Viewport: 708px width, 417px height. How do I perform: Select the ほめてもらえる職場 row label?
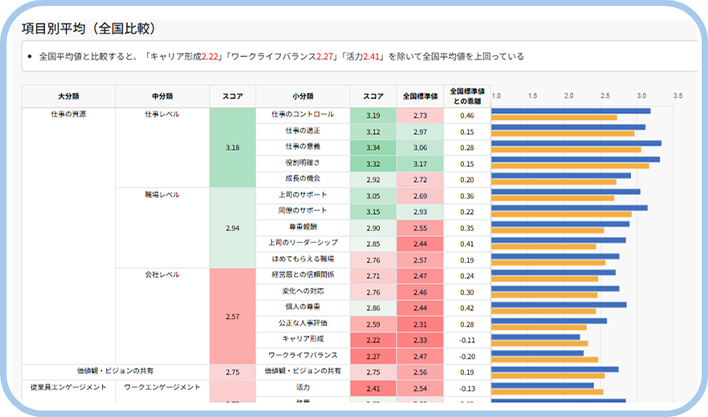[303, 259]
